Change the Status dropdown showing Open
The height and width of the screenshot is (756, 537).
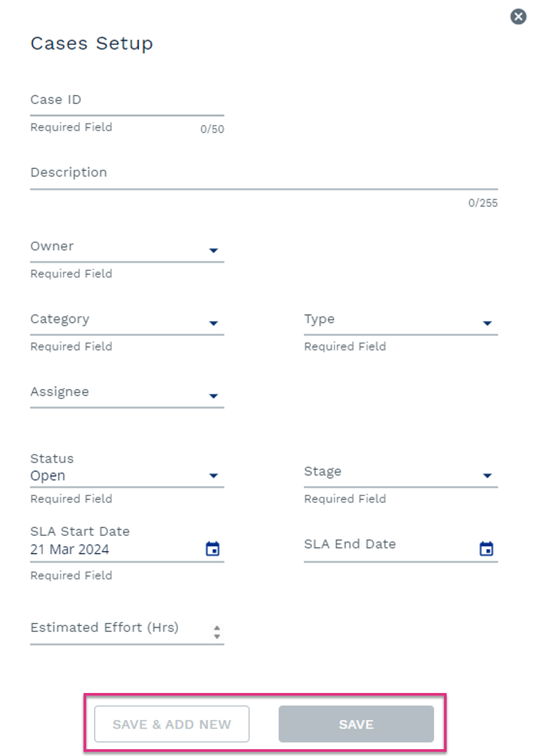click(x=127, y=469)
